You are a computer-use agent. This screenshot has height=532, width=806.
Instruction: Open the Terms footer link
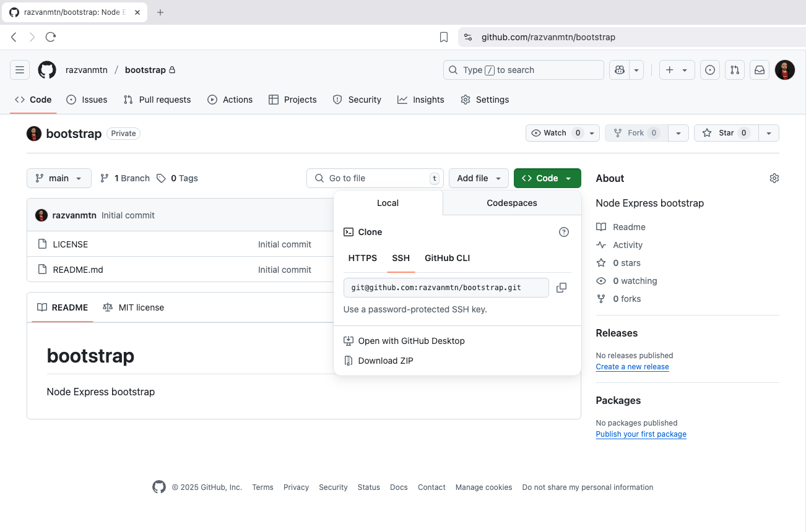coord(262,487)
